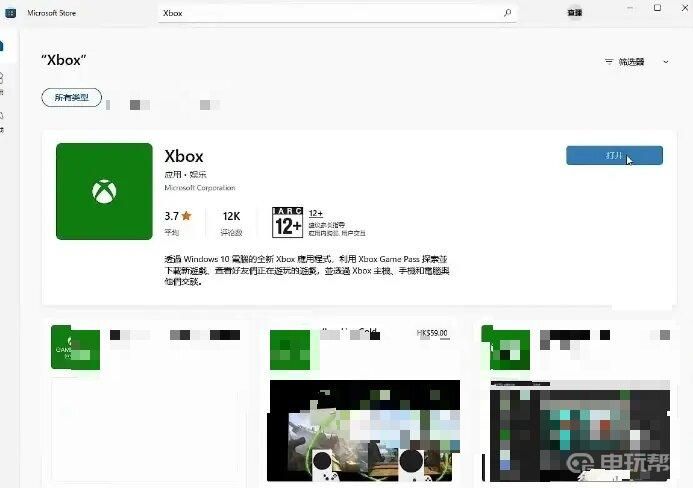Click the middle search result green icon
The height and width of the screenshot is (488, 693).
coord(290,350)
